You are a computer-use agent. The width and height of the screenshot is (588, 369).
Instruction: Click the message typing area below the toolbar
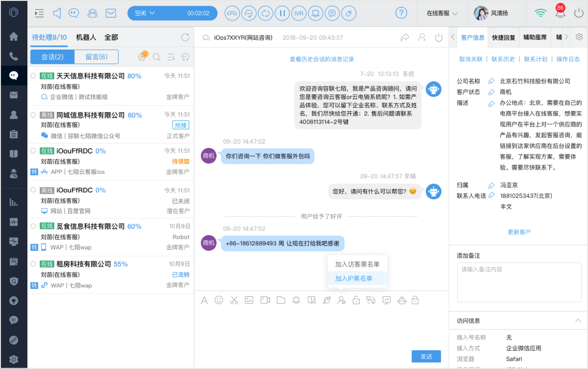click(x=321, y=329)
